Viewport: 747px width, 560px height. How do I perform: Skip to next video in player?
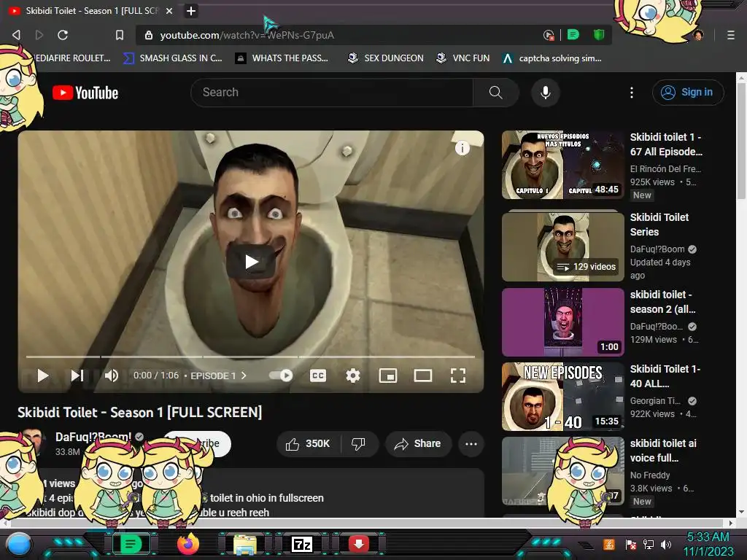(x=77, y=376)
